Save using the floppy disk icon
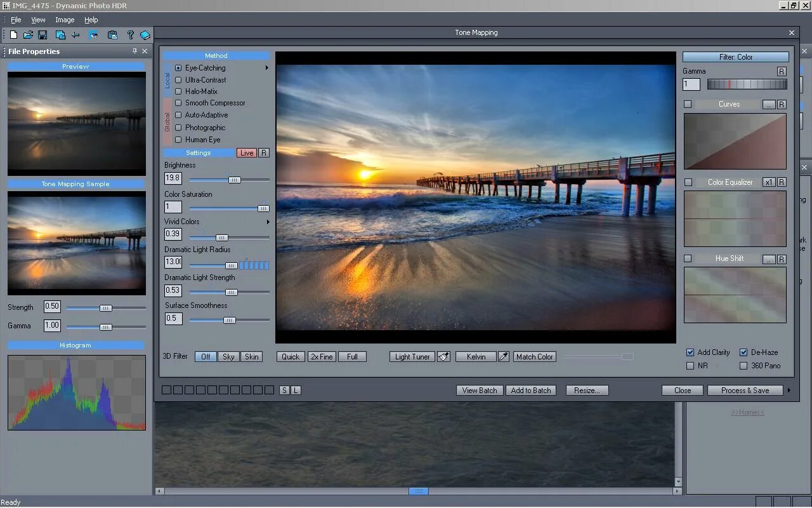812x508 pixels. (x=43, y=35)
